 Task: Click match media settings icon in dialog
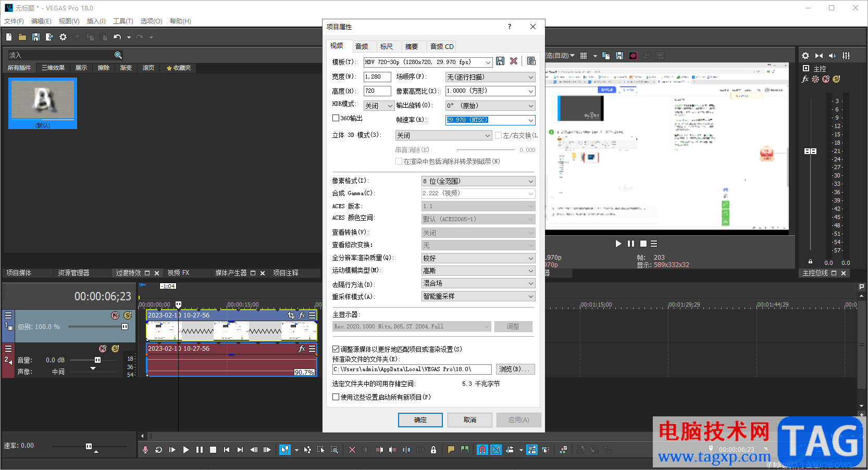point(531,61)
